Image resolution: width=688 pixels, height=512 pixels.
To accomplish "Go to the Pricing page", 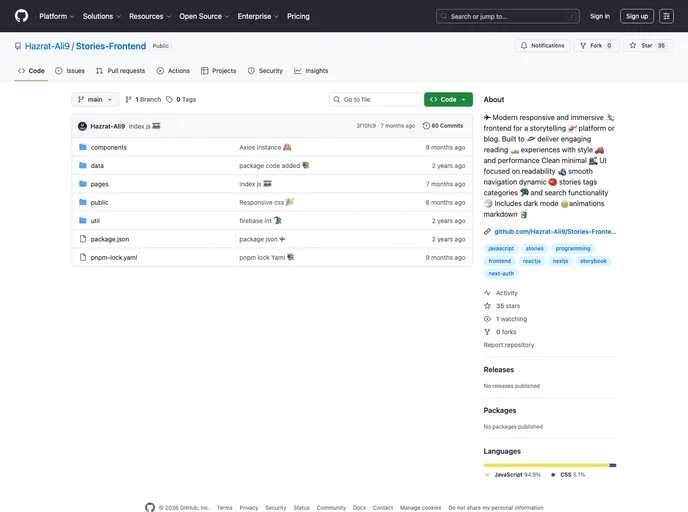I will pos(298,16).
